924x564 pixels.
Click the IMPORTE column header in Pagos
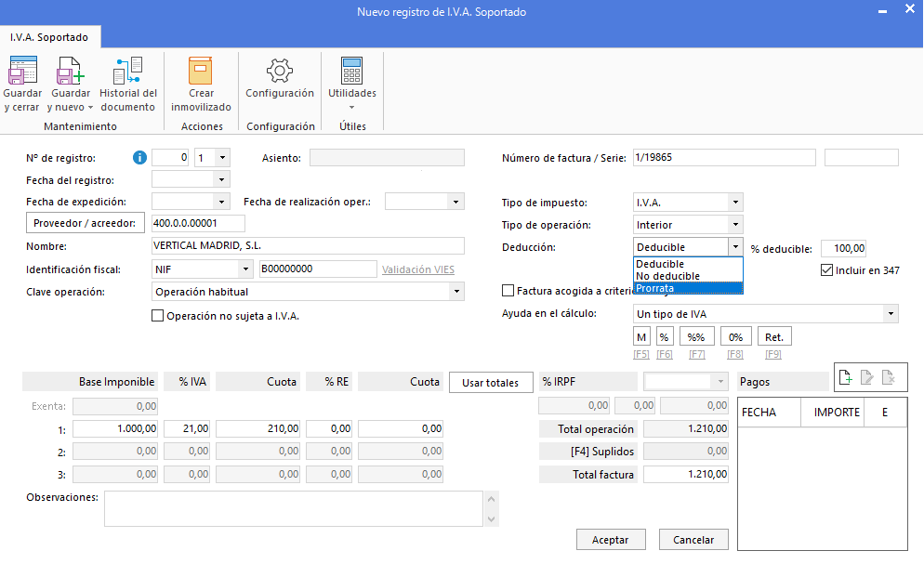[832, 413]
